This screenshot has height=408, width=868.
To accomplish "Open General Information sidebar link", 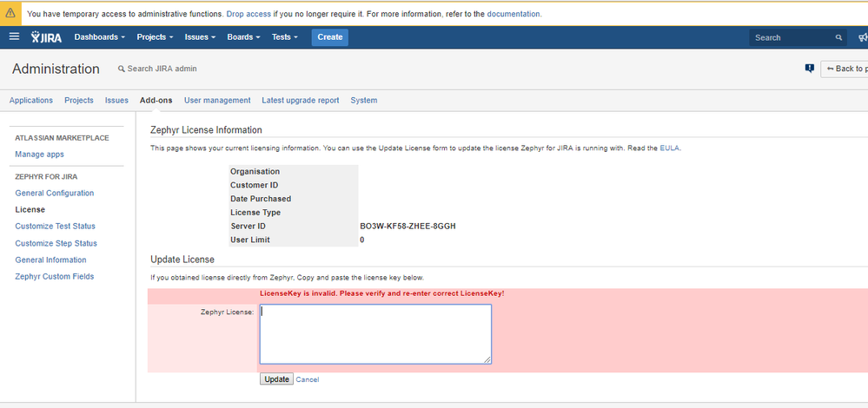I will coord(51,260).
